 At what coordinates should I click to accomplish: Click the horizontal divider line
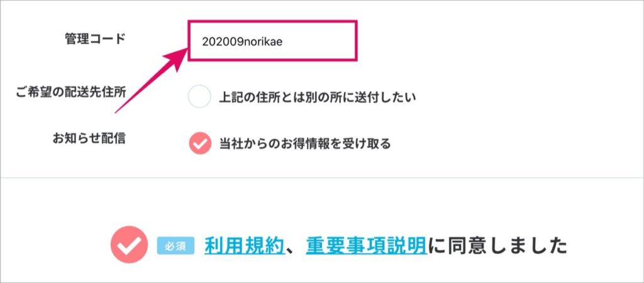pyautogui.click(x=322, y=178)
